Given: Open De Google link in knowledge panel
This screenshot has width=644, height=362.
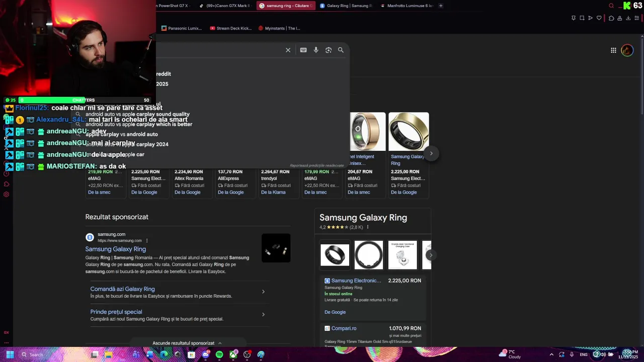Looking at the screenshot, I should click(x=335, y=312).
